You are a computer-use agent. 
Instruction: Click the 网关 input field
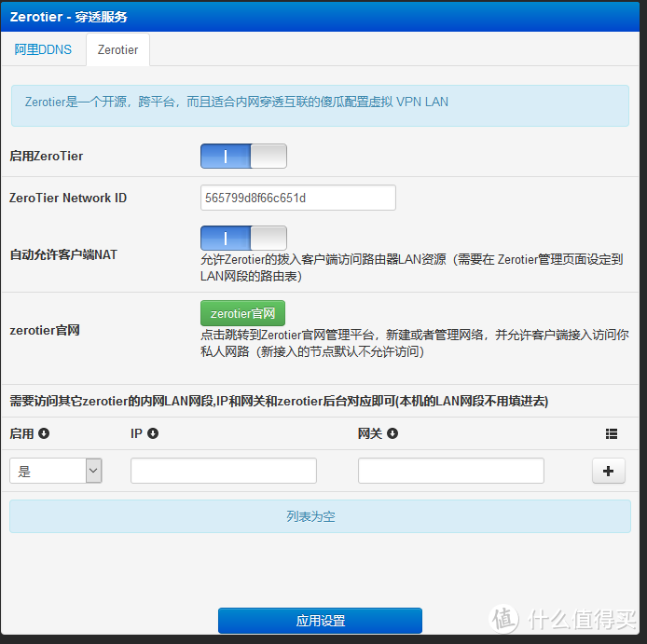(451, 471)
